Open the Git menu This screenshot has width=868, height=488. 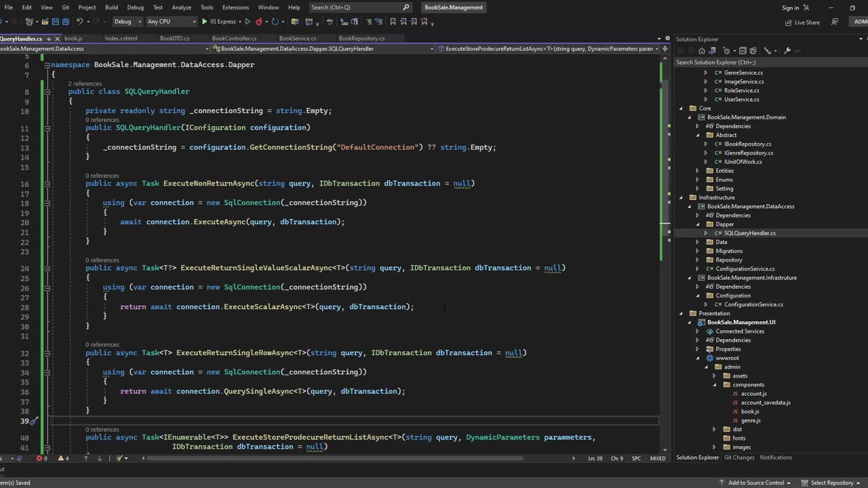tap(66, 7)
